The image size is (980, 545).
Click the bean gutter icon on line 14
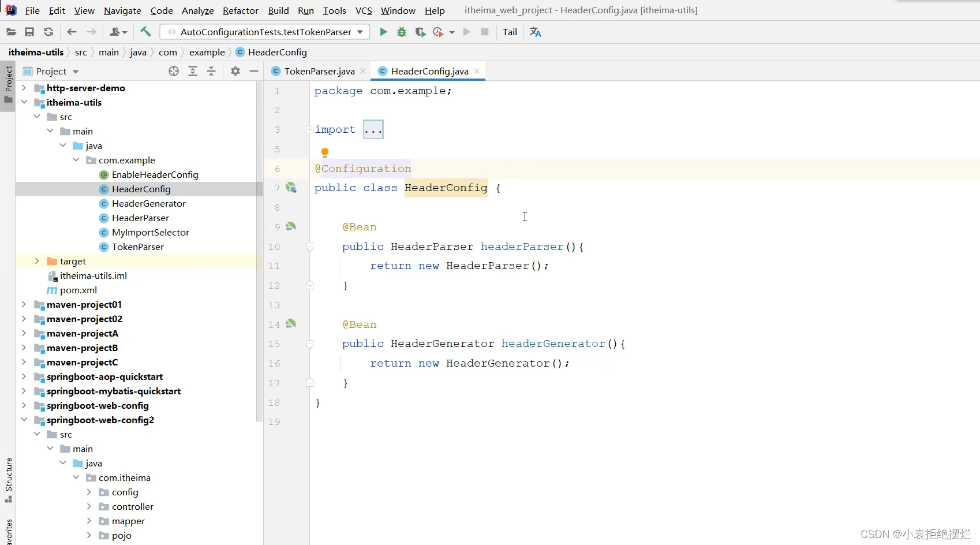(291, 324)
